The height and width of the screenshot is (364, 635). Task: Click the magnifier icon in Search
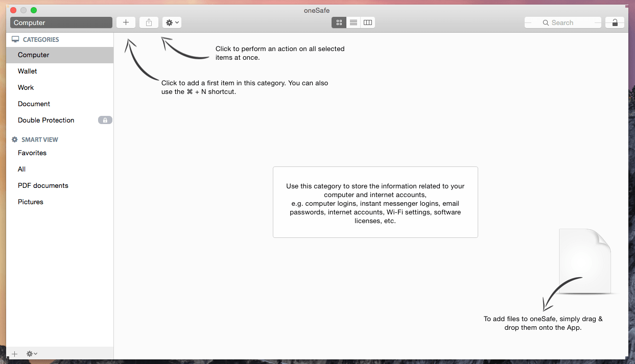click(546, 23)
